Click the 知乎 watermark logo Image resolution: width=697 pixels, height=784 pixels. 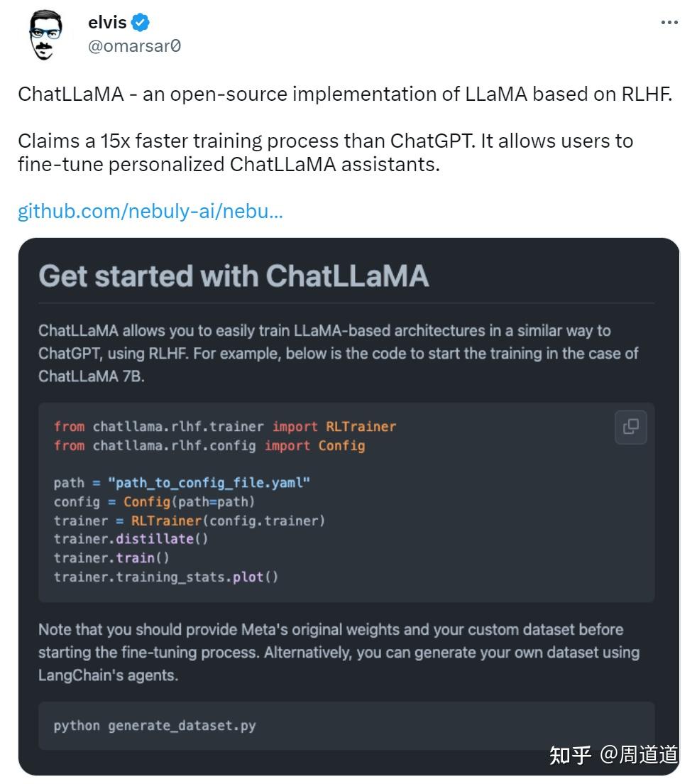pos(570,754)
